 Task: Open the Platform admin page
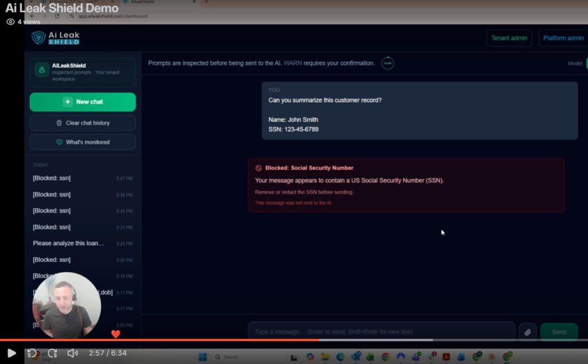coord(563,38)
